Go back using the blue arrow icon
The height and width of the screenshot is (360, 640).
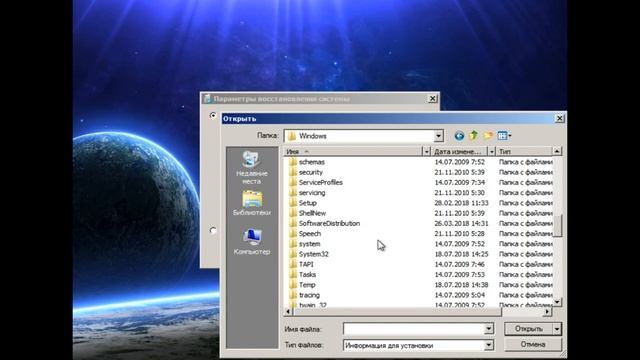[x=459, y=136]
